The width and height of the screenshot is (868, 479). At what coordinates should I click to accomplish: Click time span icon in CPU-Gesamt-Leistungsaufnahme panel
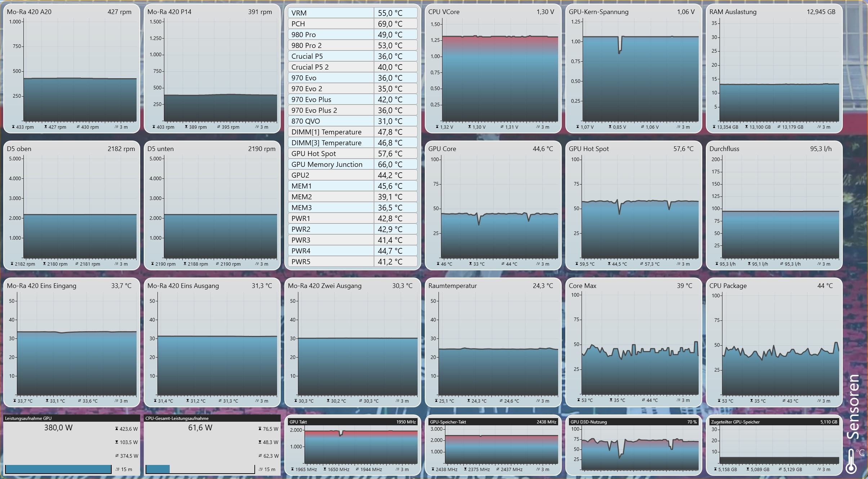261,469
